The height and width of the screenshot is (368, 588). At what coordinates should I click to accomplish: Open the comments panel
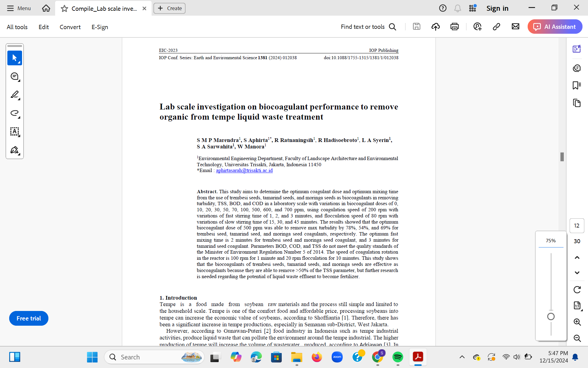point(577,68)
